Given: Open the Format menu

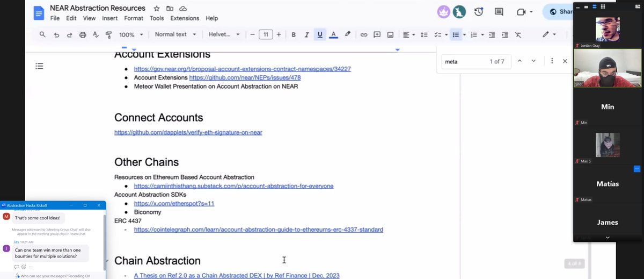Looking at the screenshot, I should coord(134,18).
